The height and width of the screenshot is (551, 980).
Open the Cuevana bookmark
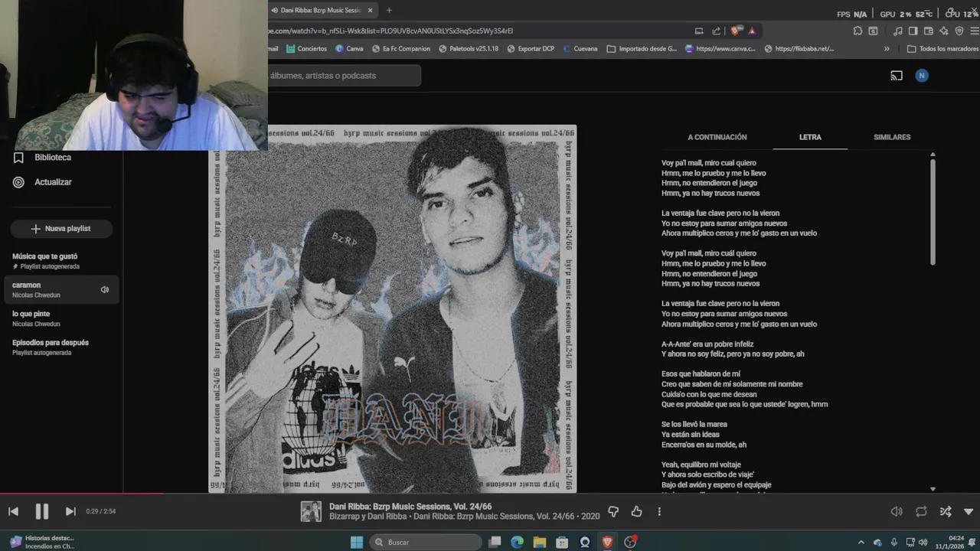point(580,49)
